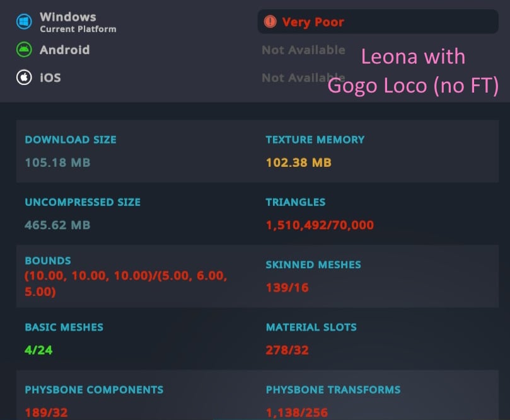Click Not Available in the Android row

click(303, 50)
